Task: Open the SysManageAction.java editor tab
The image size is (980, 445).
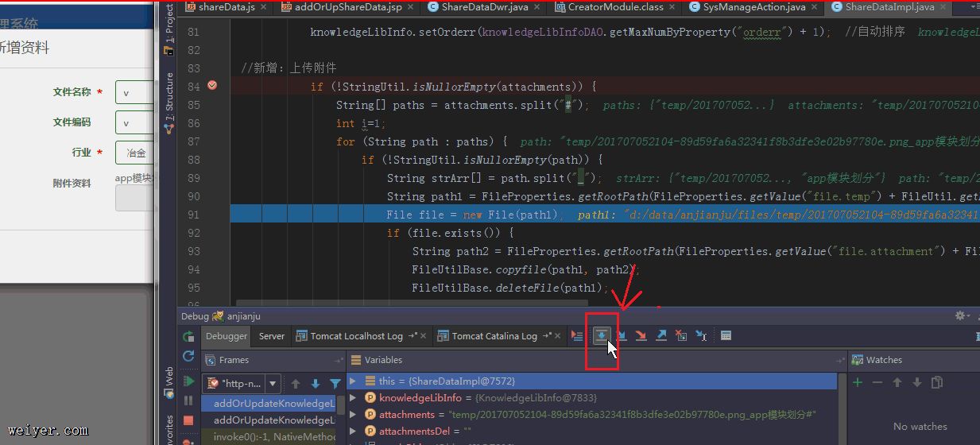Action: click(x=753, y=7)
